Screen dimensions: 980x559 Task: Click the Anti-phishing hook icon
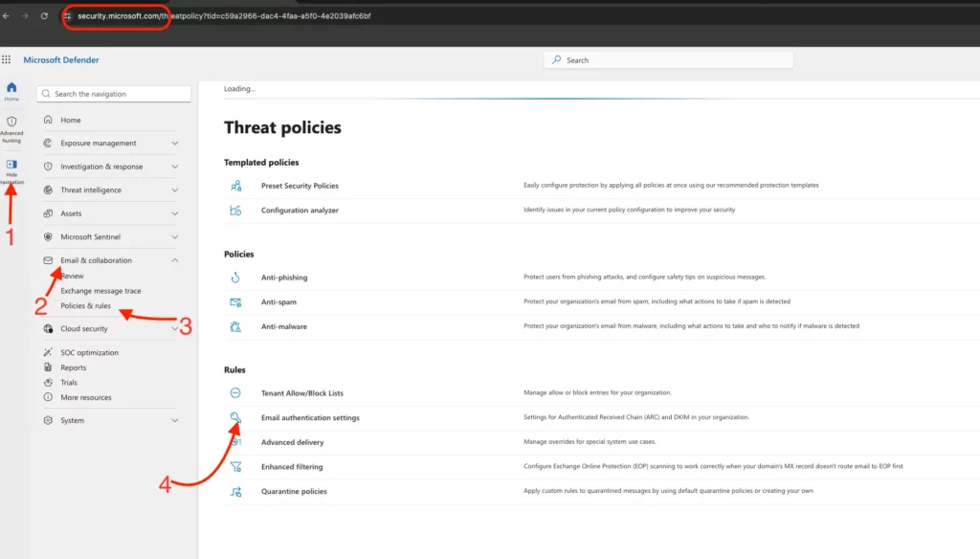(235, 277)
